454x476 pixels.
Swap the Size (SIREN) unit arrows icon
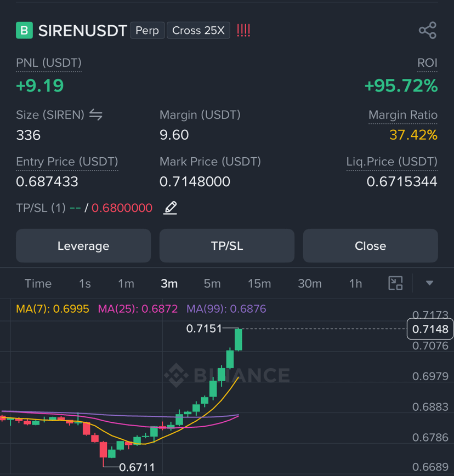(96, 114)
